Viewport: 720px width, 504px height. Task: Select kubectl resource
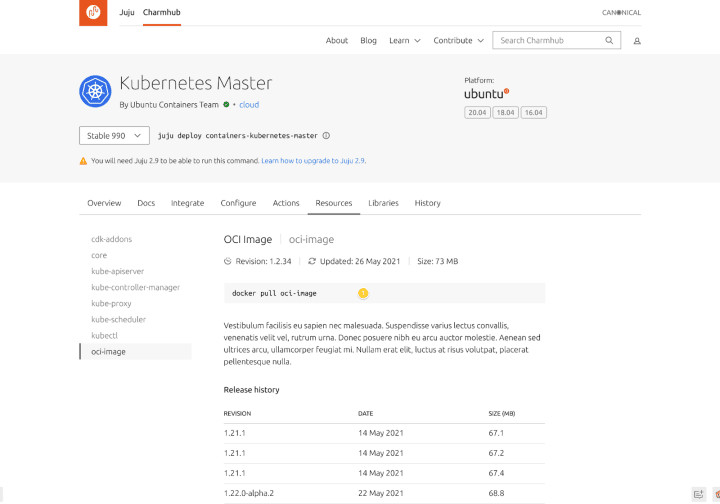(x=104, y=336)
